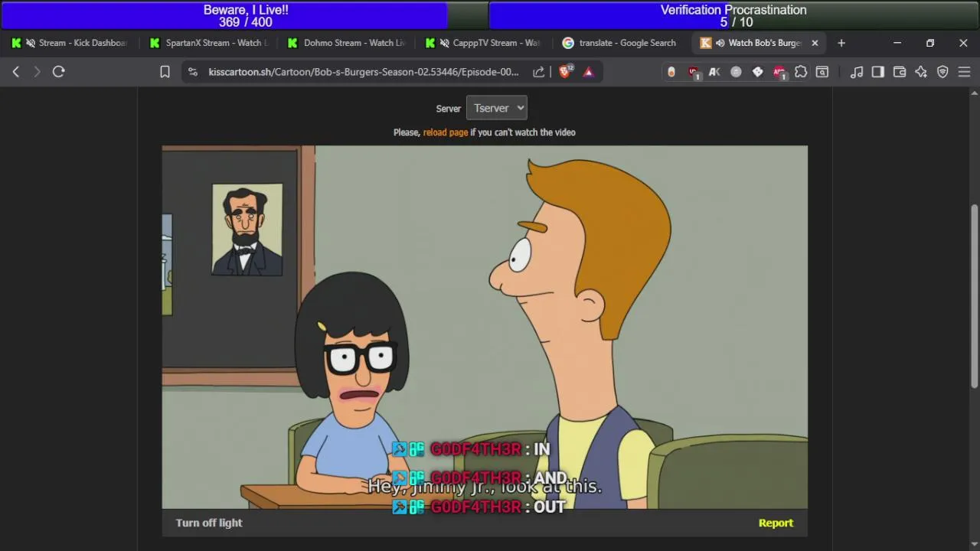Viewport: 980px width, 551px height.
Task: Unmute the Kick Dashboard tab
Action: tap(30, 43)
